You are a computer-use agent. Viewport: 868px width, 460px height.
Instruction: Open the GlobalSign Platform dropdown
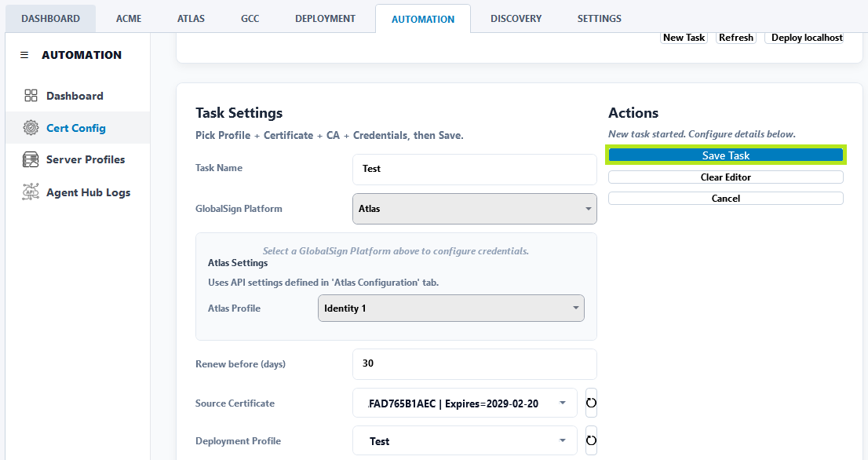(474, 209)
